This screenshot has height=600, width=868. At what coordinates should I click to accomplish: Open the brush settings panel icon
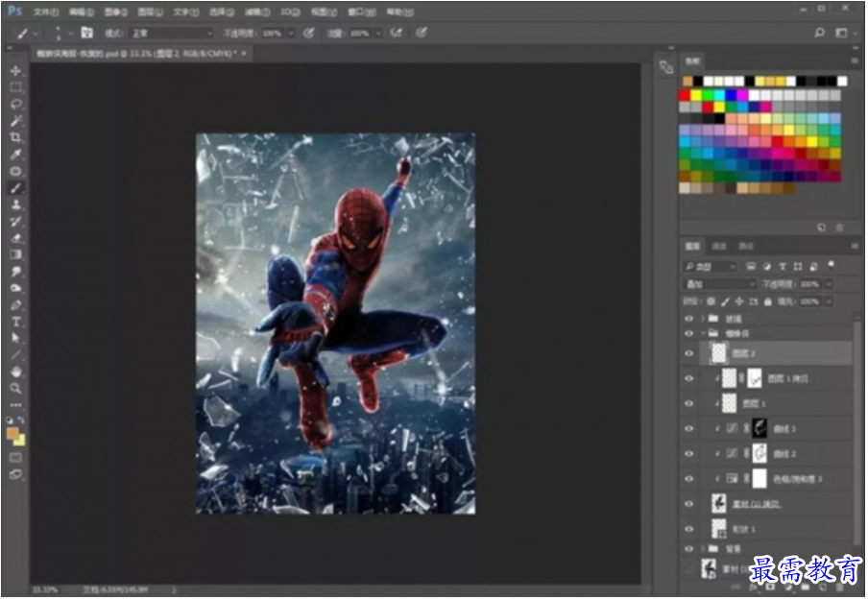87,33
